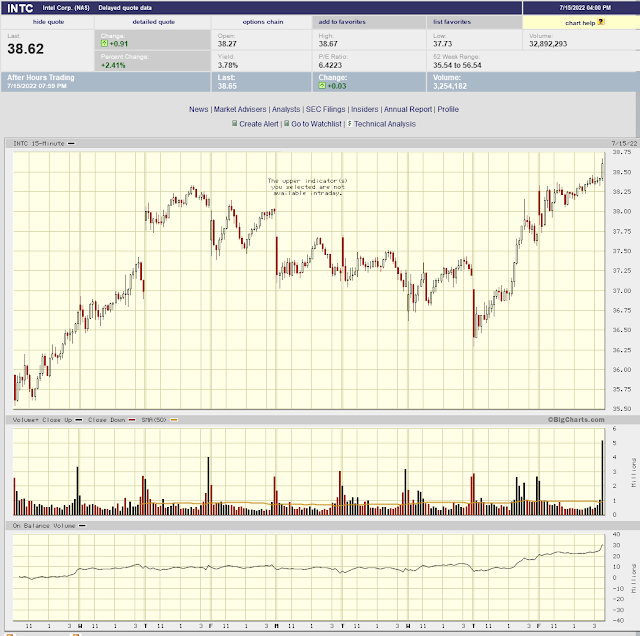This screenshot has width=640, height=636.
Task: Click the Intel Corp. (NAS) company name
Action: (x=66, y=8)
